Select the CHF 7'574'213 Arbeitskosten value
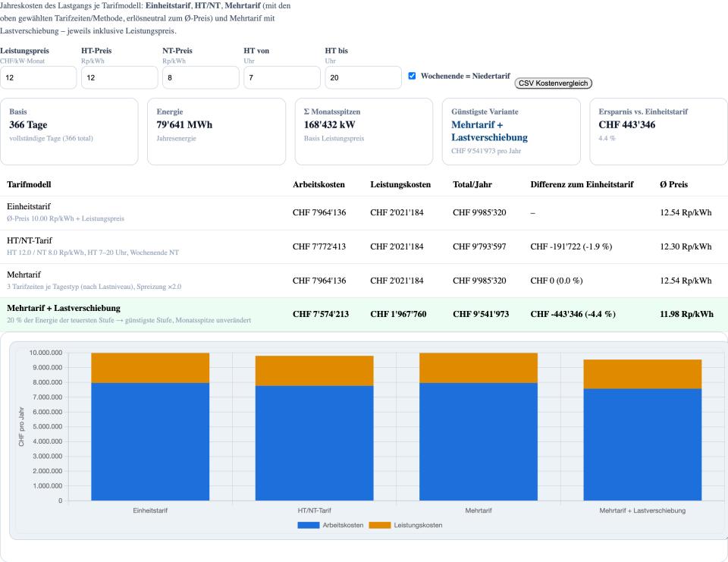The width and height of the screenshot is (728, 562). point(320,314)
